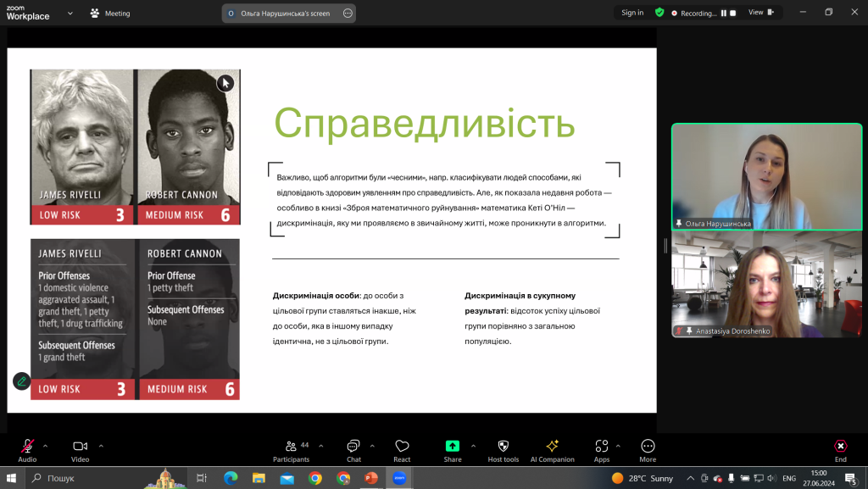
Task: Open the More options menu
Action: coord(648,451)
